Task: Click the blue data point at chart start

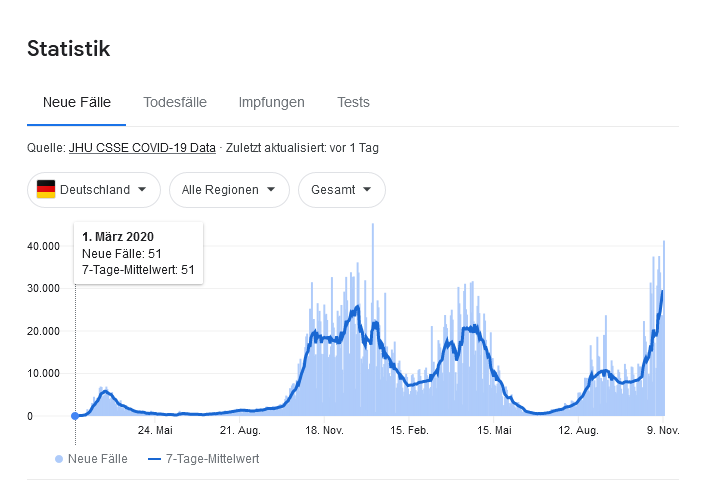Action: coord(75,416)
